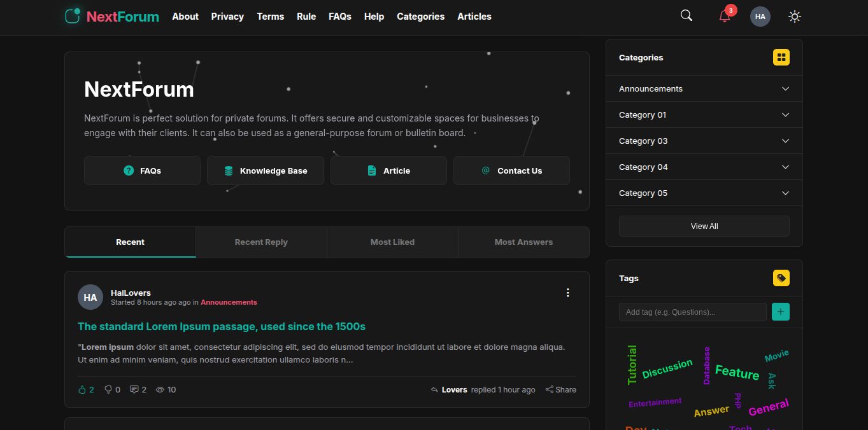
Task: Click the HA user avatar in header
Action: (760, 17)
